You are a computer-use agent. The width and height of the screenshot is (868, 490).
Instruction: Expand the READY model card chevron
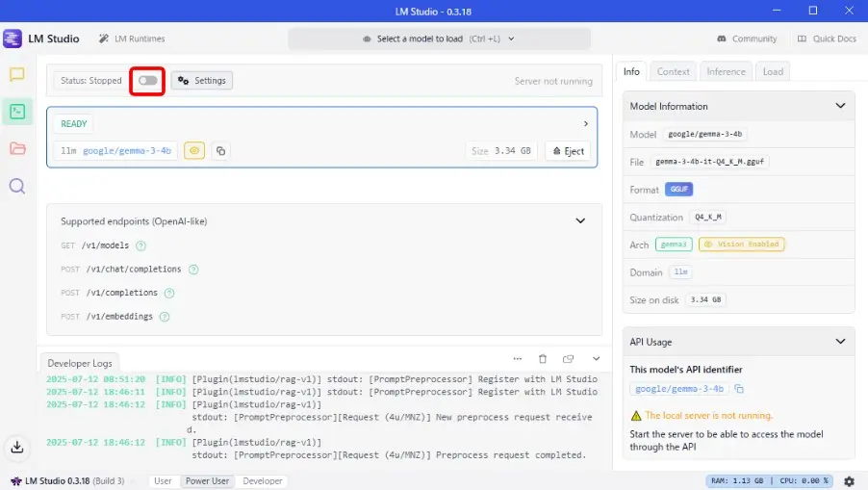point(586,124)
